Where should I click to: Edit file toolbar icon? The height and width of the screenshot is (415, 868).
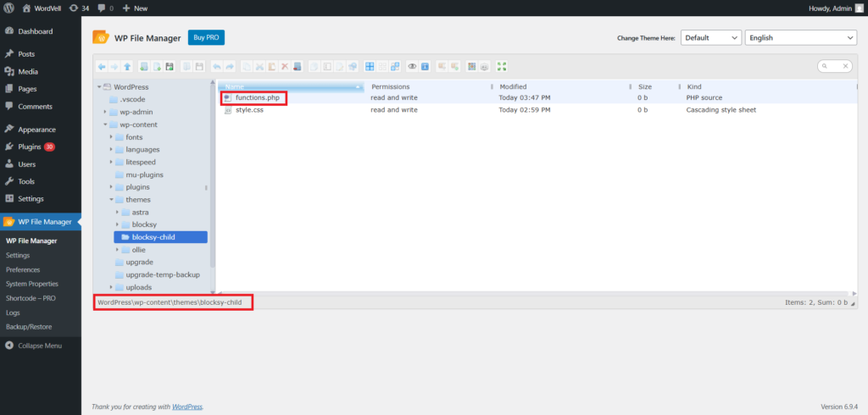click(340, 66)
